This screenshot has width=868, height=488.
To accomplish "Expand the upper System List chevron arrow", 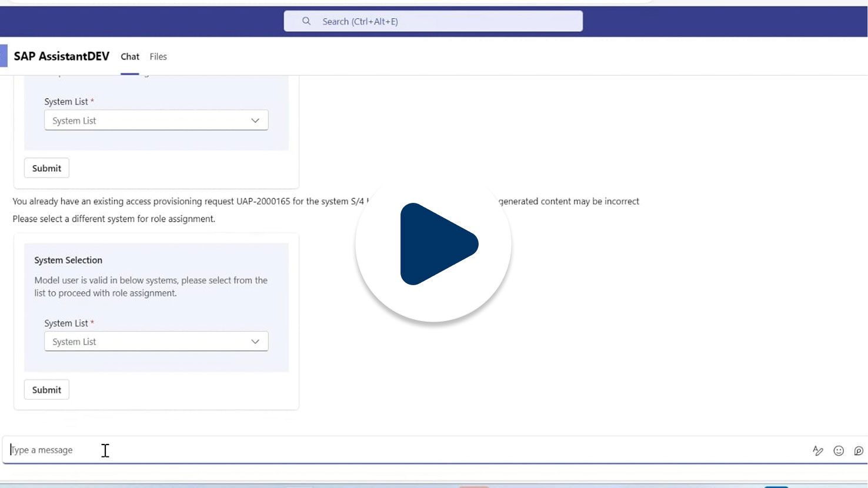I will (x=255, y=121).
